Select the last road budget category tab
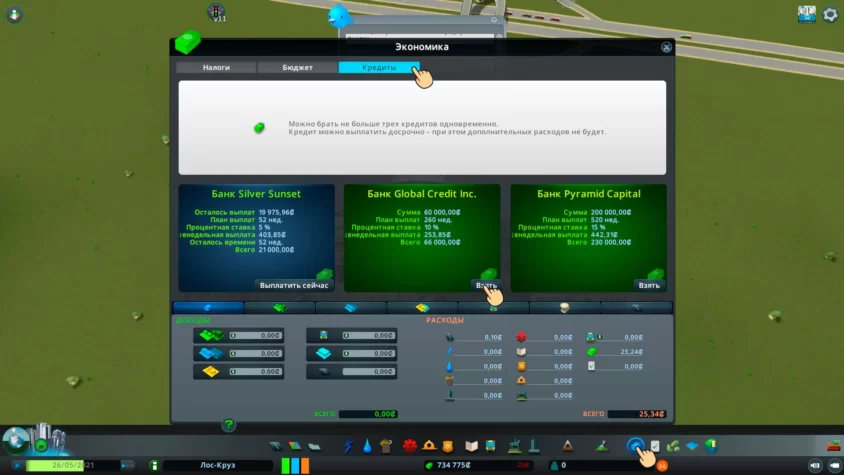The height and width of the screenshot is (475, 844). coord(636,308)
